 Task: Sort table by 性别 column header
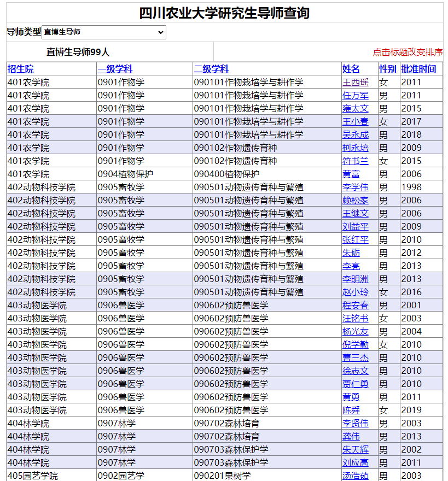pos(387,69)
